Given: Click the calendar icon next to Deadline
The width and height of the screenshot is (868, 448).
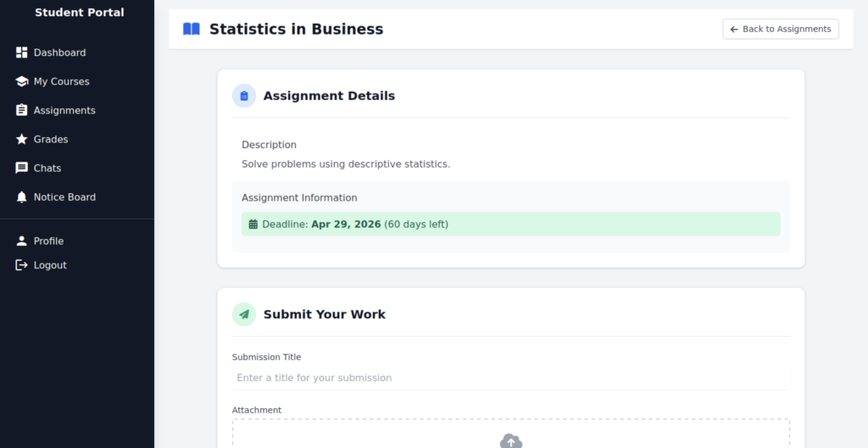Looking at the screenshot, I should (x=253, y=224).
